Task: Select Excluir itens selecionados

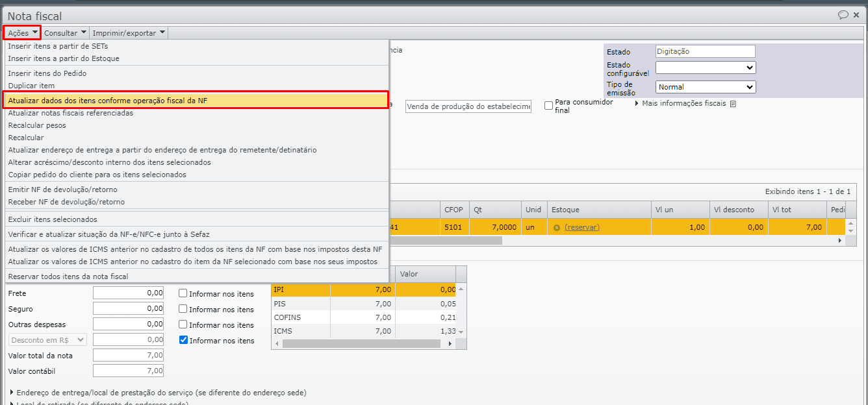Action: point(196,219)
